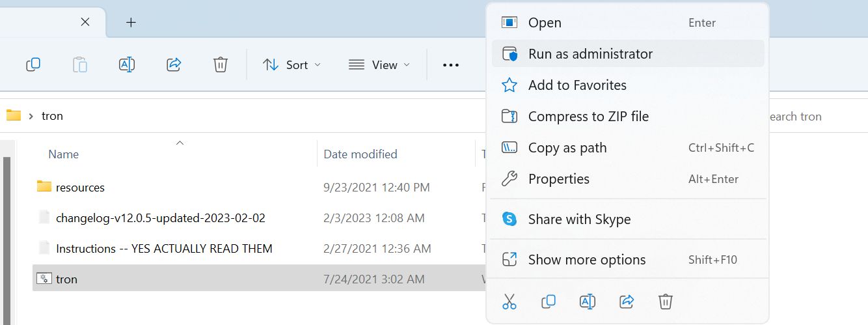Open the Sort dropdown
This screenshot has height=325, width=868.
[x=292, y=64]
